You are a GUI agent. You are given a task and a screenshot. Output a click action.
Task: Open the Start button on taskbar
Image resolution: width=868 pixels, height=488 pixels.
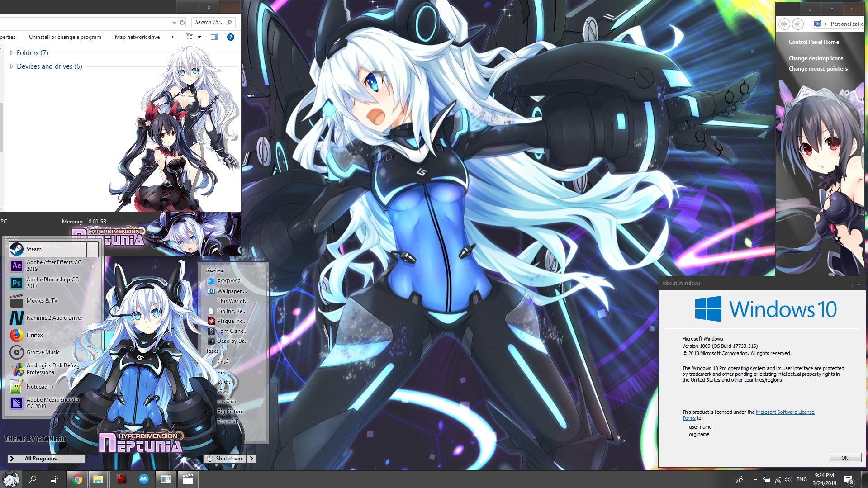[x=10, y=479]
